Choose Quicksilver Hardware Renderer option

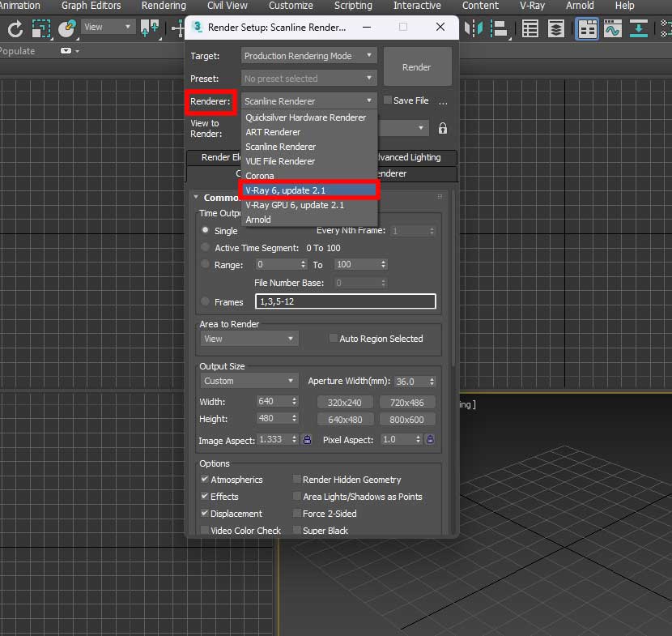[309, 117]
